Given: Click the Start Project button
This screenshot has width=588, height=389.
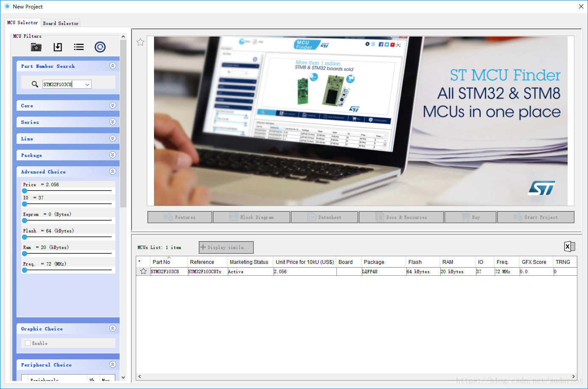Looking at the screenshot, I should pyautogui.click(x=535, y=217).
